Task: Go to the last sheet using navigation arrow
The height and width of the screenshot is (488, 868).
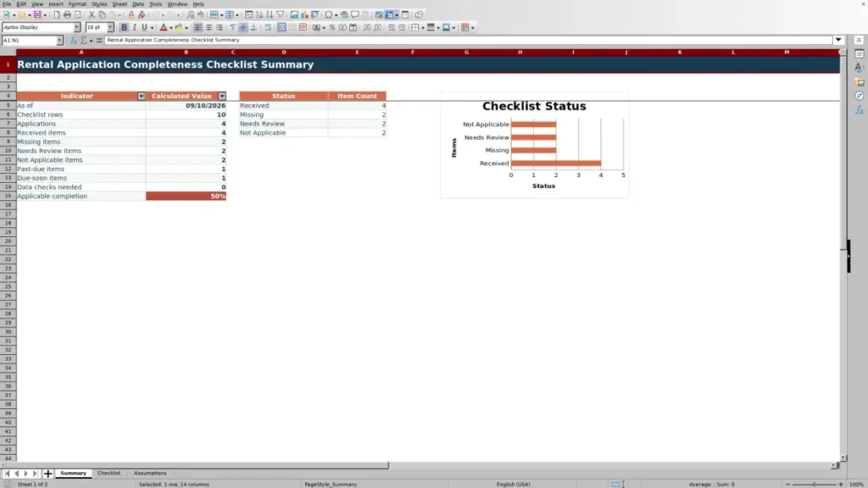Action: tap(35, 474)
